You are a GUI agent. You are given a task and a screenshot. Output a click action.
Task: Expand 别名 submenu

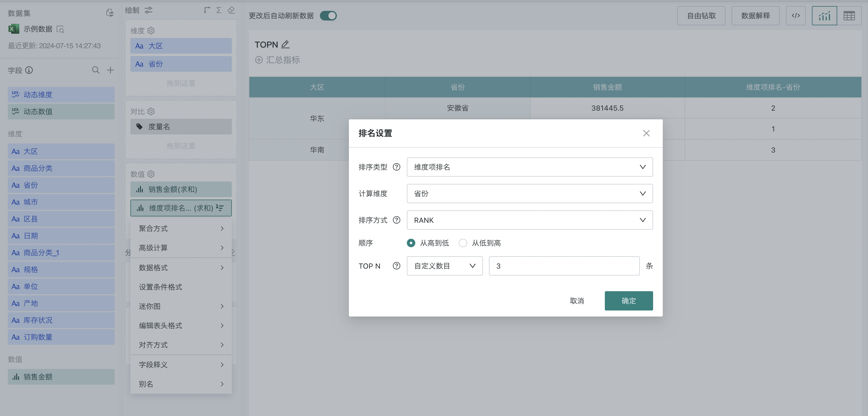[181, 384]
